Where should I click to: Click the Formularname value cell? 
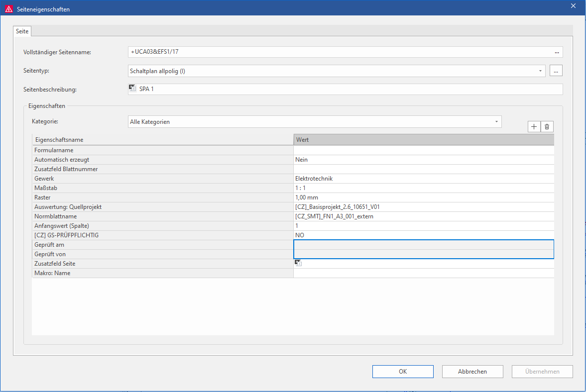423,150
